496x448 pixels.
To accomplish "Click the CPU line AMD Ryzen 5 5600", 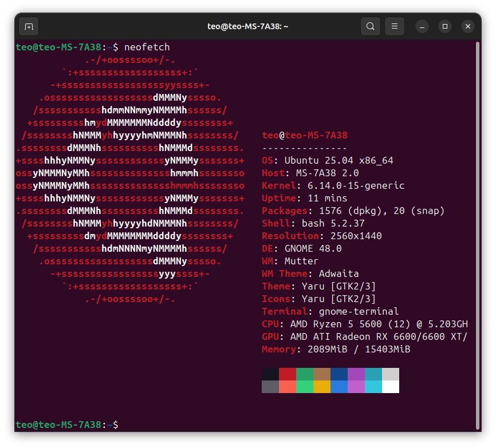I will pos(365,324).
